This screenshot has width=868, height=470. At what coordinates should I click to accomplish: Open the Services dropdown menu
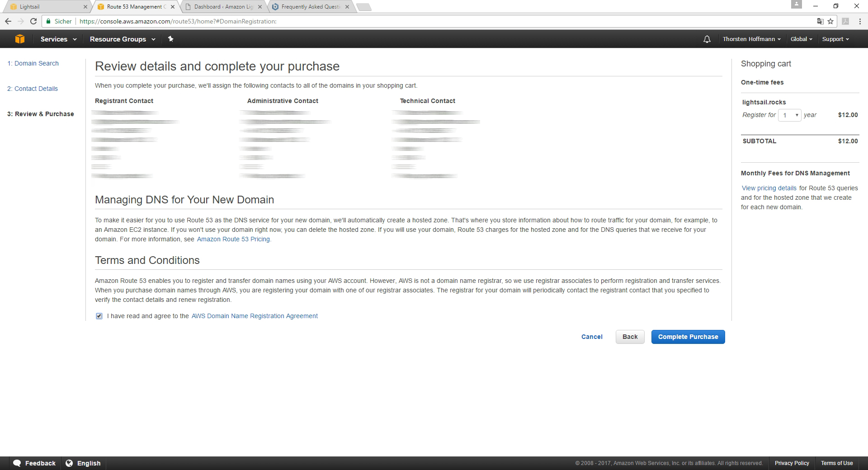click(59, 39)
